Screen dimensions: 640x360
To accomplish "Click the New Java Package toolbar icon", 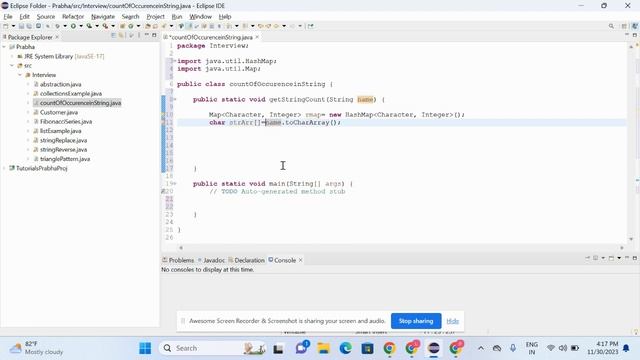I will (122, 26).
